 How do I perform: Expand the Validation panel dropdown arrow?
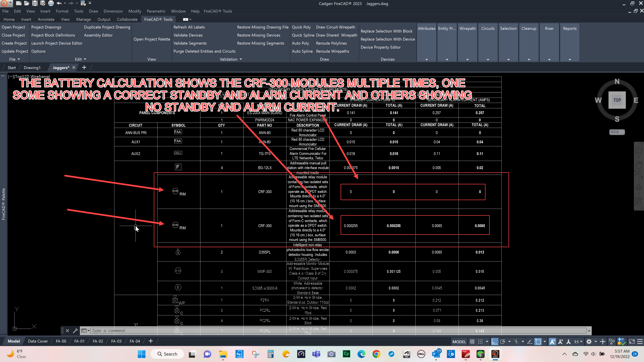[x=241, y=59]
